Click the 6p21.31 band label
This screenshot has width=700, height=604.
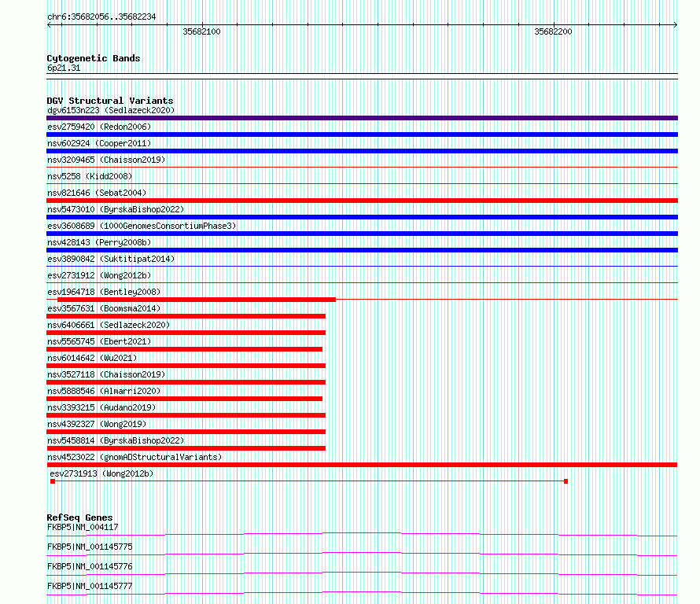64,68
